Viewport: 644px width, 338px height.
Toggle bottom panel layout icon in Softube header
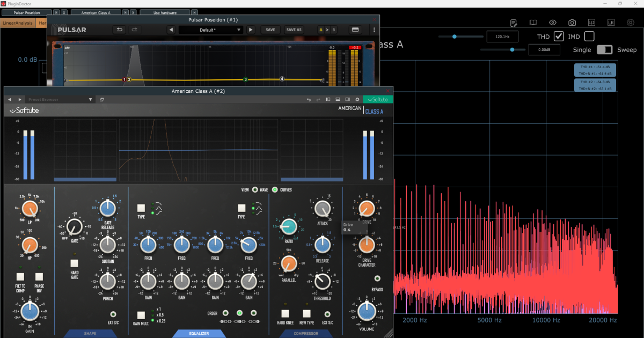pyautogui.click(x=338, y=99)
